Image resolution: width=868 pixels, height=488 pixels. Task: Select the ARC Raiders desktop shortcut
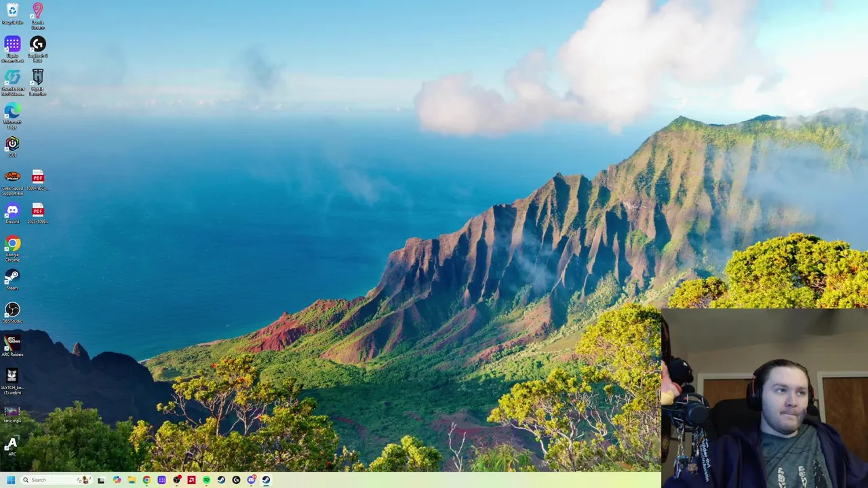click(12, 345)
